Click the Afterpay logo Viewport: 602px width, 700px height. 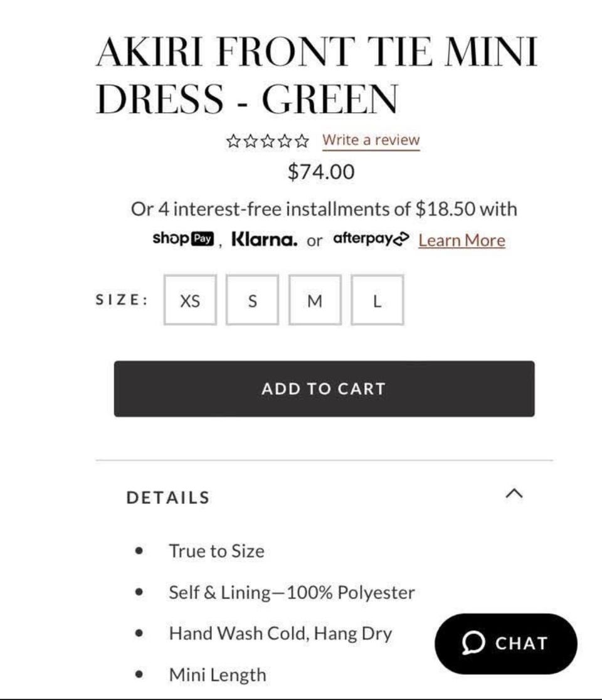click(371, 239)
